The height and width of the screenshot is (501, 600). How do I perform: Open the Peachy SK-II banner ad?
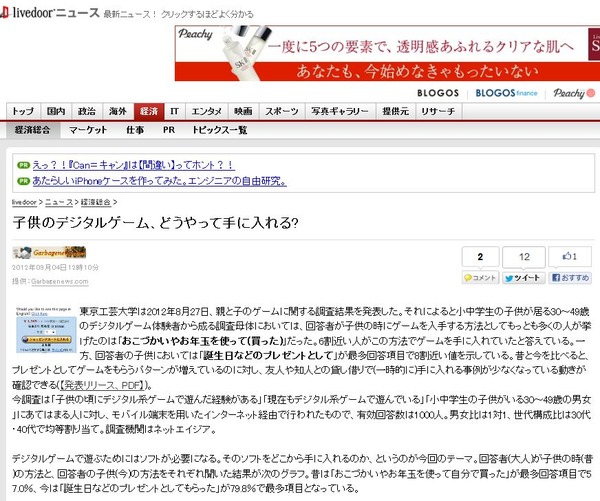387,53
